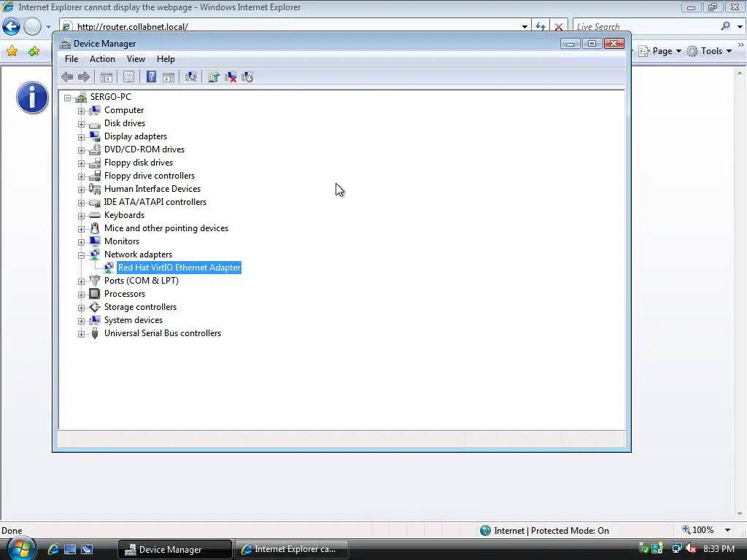
Task: Click Switch between windows Quick Launch icon
Action: coord(87,549)
